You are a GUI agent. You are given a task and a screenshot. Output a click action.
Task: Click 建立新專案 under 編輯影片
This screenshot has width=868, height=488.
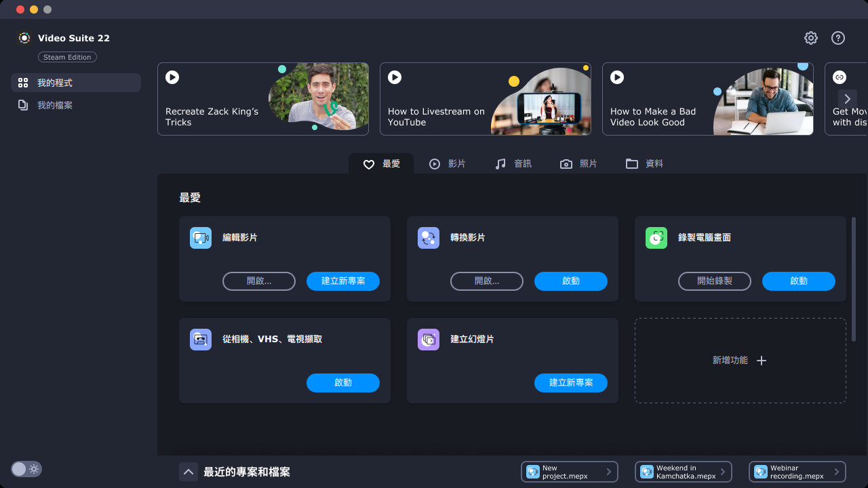[343, 281]
